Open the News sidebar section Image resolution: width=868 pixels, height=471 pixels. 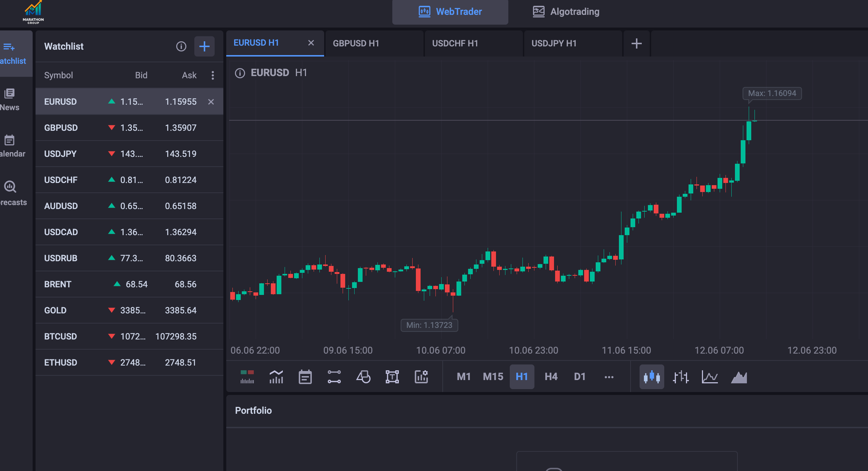[x=10, y=100]
